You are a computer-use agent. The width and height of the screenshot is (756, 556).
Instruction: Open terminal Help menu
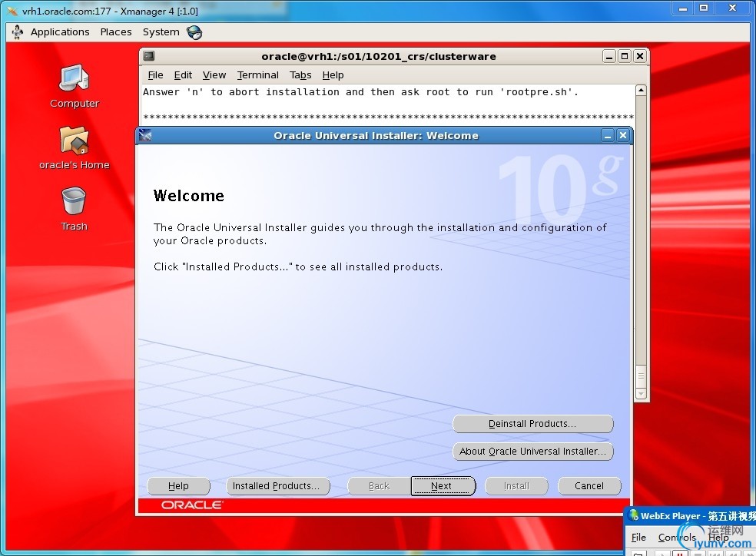(x=333, y=75)
